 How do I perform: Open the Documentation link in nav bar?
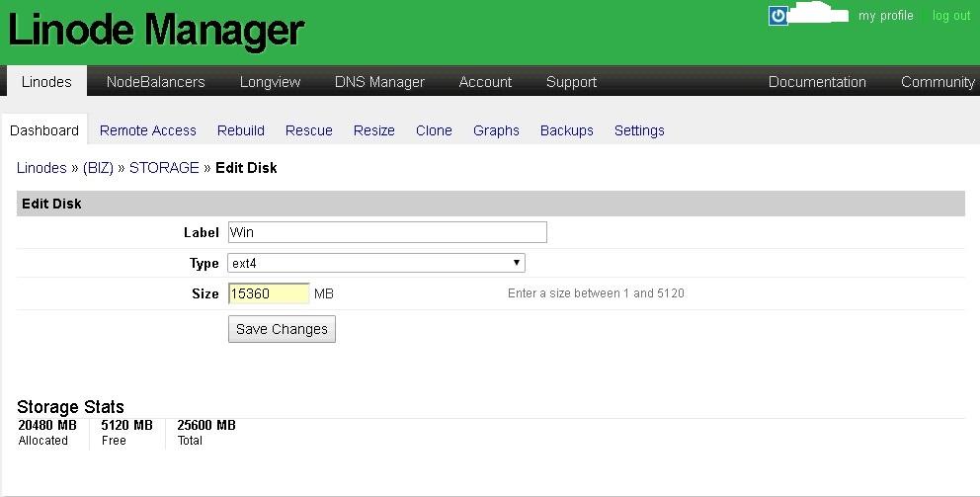[x=817, y=82]
